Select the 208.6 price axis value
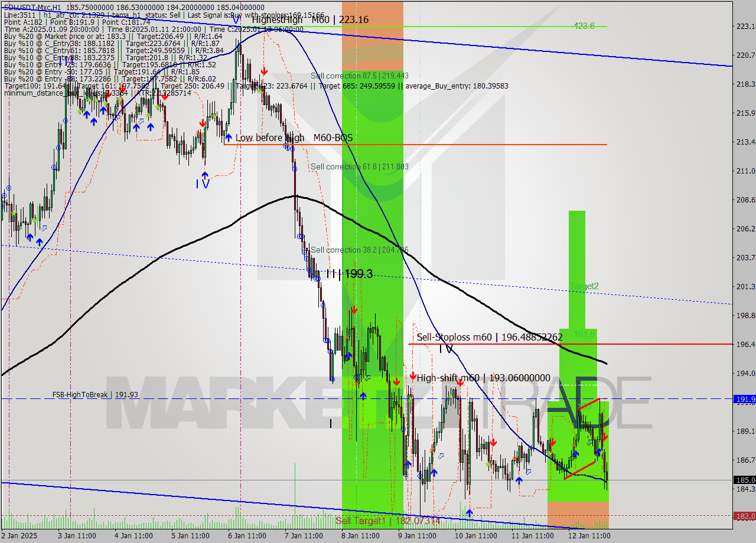 click(745, 199)
